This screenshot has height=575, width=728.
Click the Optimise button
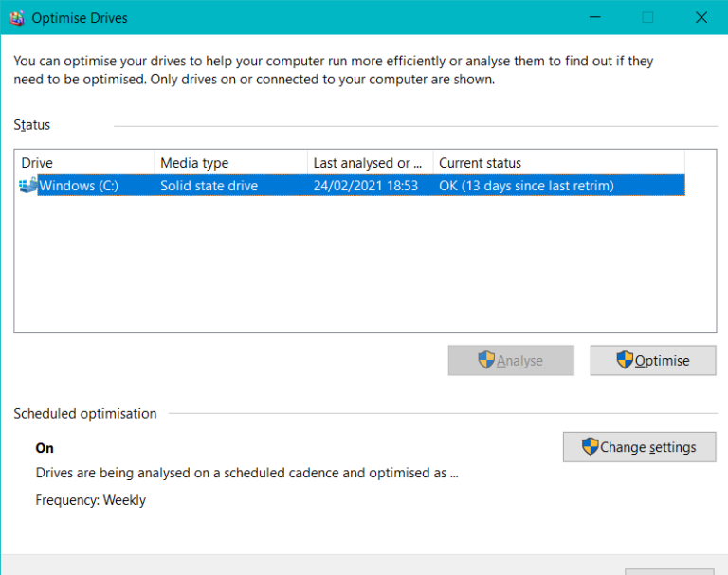(x=653, y=360)
